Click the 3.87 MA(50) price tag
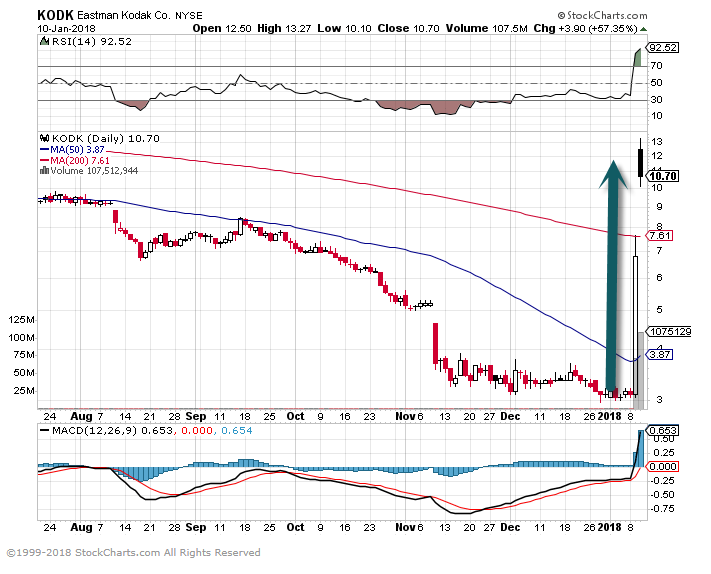This screenshot has width=711, height=574. tap(659, 354)
